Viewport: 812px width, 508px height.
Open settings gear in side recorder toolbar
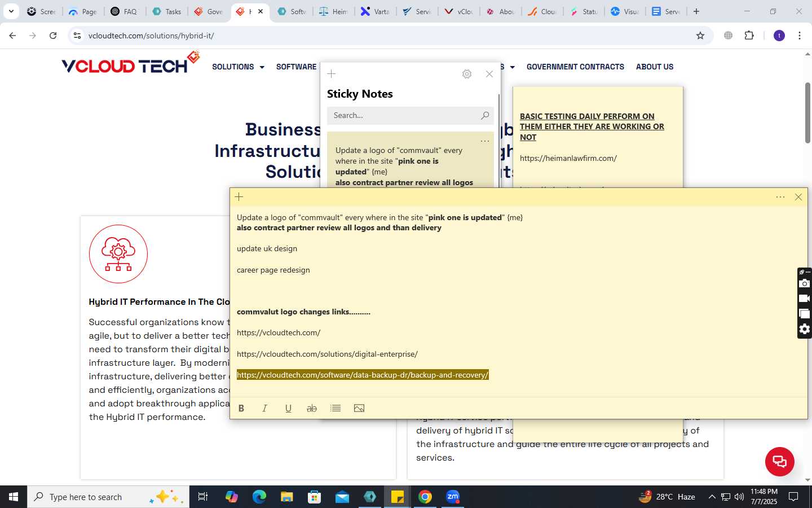click(805, 329)
